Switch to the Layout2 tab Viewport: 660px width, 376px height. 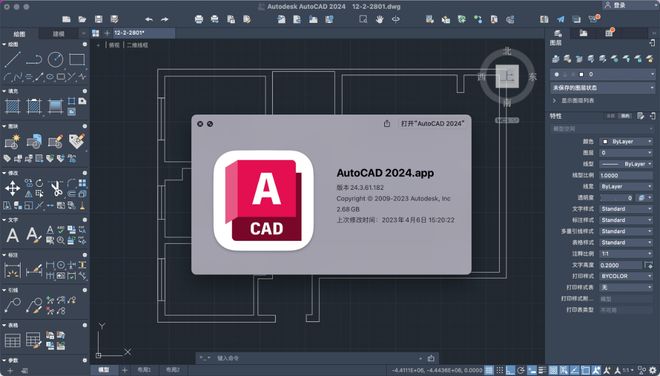173,370
